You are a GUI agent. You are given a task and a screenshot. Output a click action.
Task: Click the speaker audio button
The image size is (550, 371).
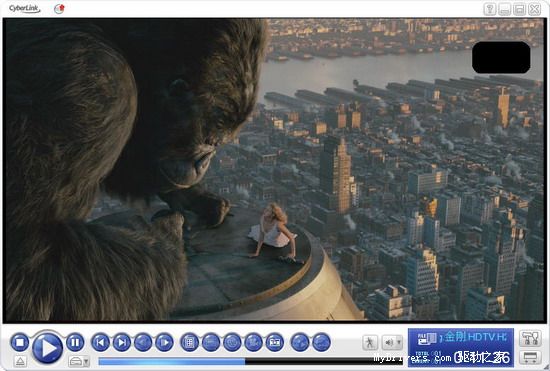389,342
